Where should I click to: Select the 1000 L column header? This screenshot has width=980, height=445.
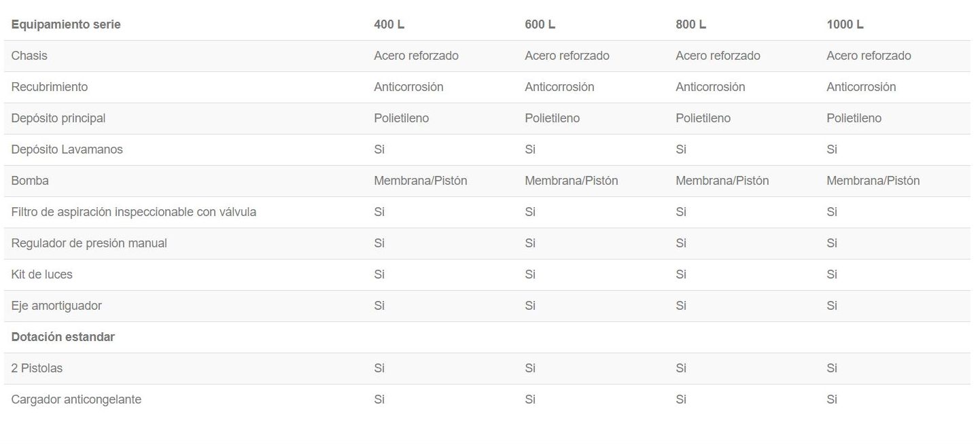tap(845, 24)
